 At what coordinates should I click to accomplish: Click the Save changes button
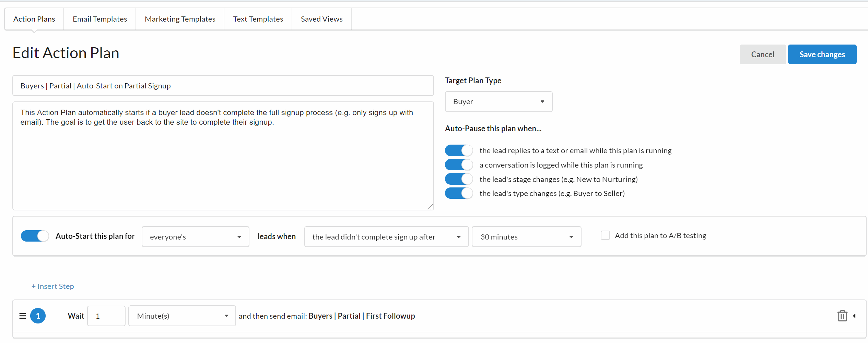click(822, 54)
